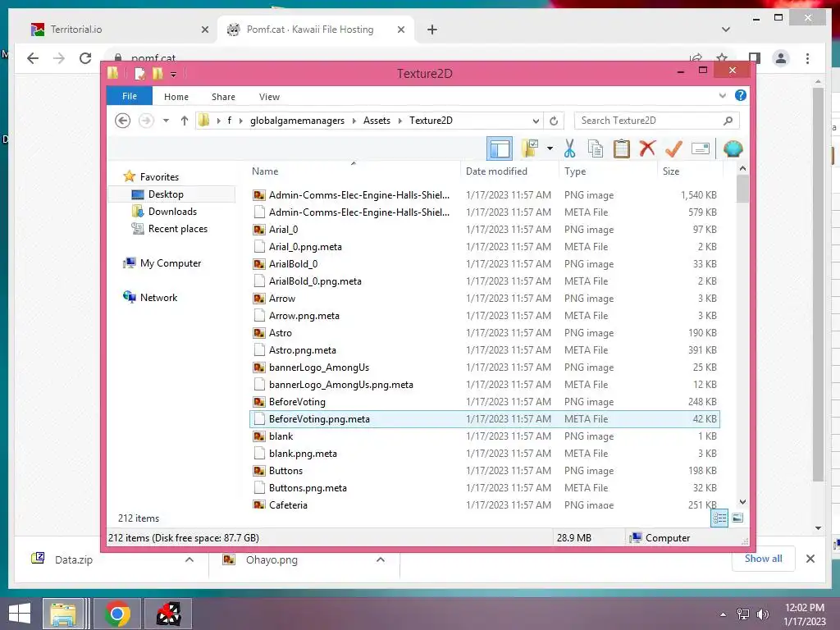The image size is (840, 630).
Task: Click the orange checkmark Properties icon
Action: (x=673, y=148)
